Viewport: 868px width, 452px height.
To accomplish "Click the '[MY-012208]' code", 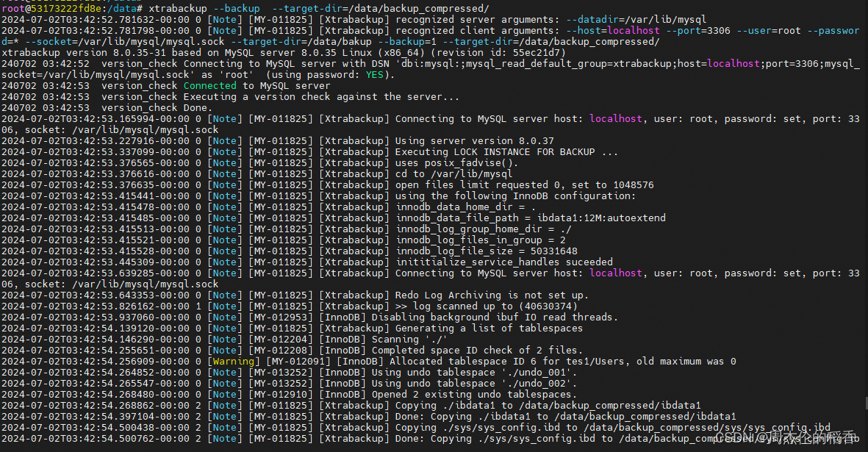I will [x=281, y=352].
